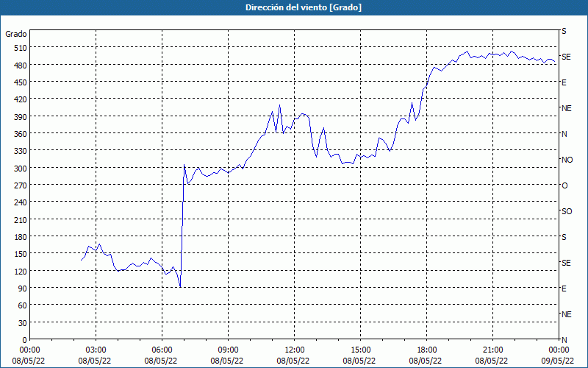
Task: Click the 'SO' compass label on the right axis
Action: pyautogui.click(x=567, y=211)
